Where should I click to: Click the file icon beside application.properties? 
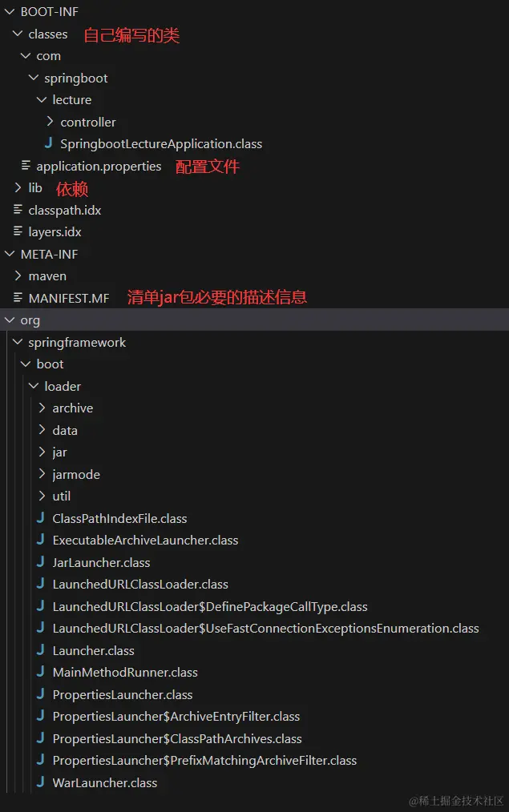click(x=26, y=165)
